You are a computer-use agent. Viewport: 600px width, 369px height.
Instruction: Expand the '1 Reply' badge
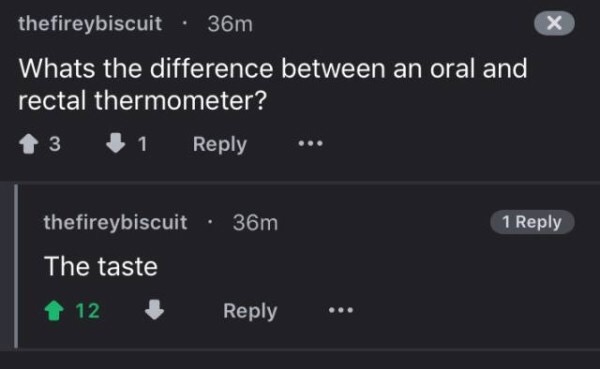point(532,222)
